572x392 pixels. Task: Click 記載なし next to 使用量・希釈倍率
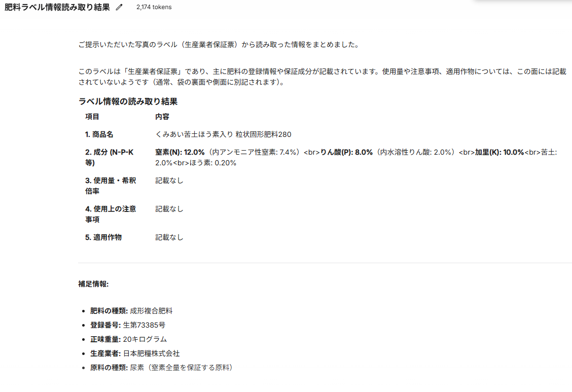pyautogui.click(x=168, y=181)
